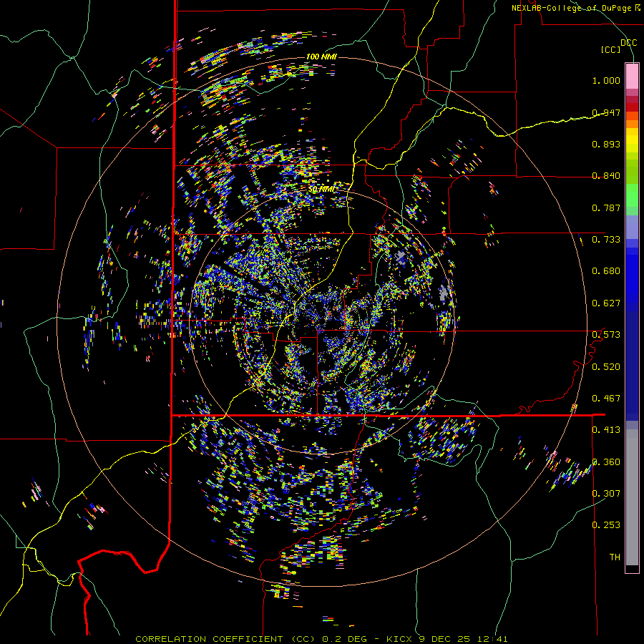Click the CORRELATION COEFFICIENT title text
Screen dimensions: 644x644
click(209, 639)
